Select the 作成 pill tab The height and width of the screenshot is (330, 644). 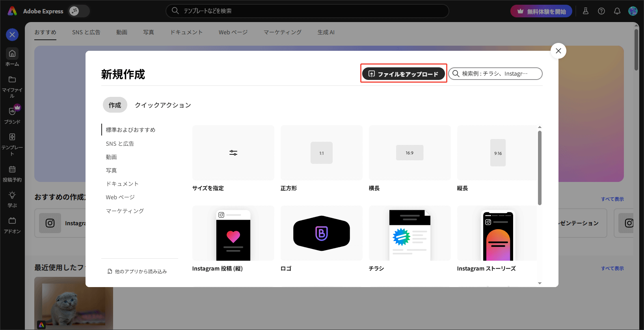(x=115, y=105)
